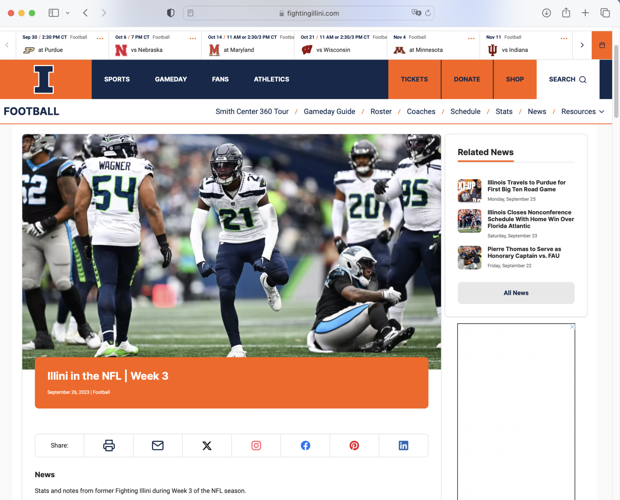Image resolution: width=620 pixels, height=500 pixels.
Task: Open thumbnail for Illinois Closes Nonconference Schedule
Action: (469, 221)
